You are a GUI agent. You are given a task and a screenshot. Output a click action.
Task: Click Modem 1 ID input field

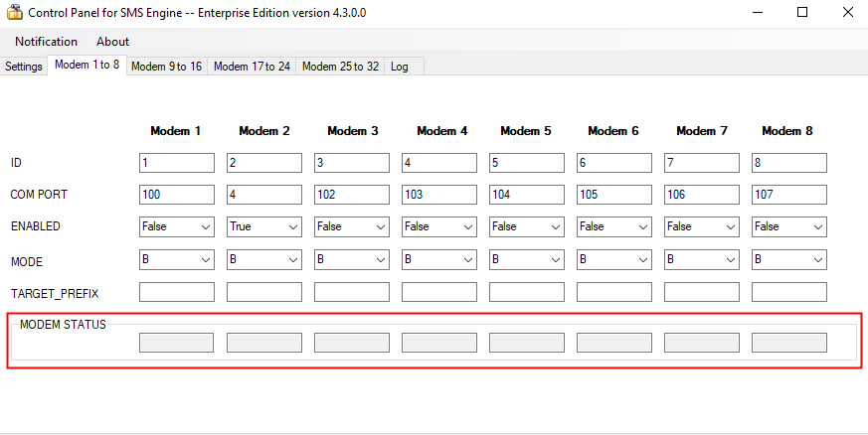tap(177, 163)
